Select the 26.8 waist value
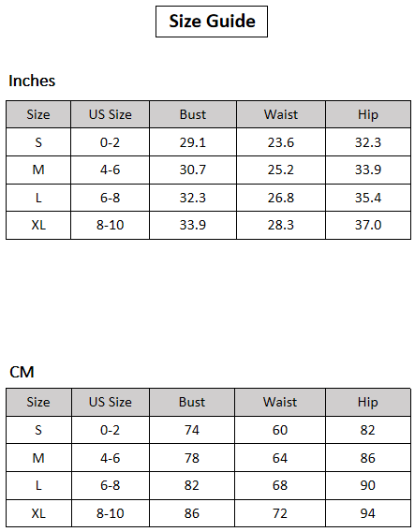This screenshot has height=532, width=415. click(281, 198)
